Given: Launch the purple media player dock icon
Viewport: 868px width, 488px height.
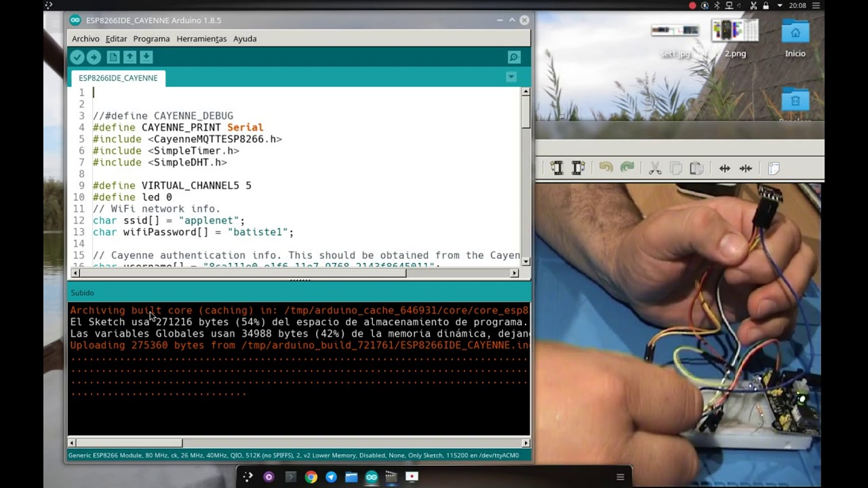Looking at the screenshot, I should 269,477.
